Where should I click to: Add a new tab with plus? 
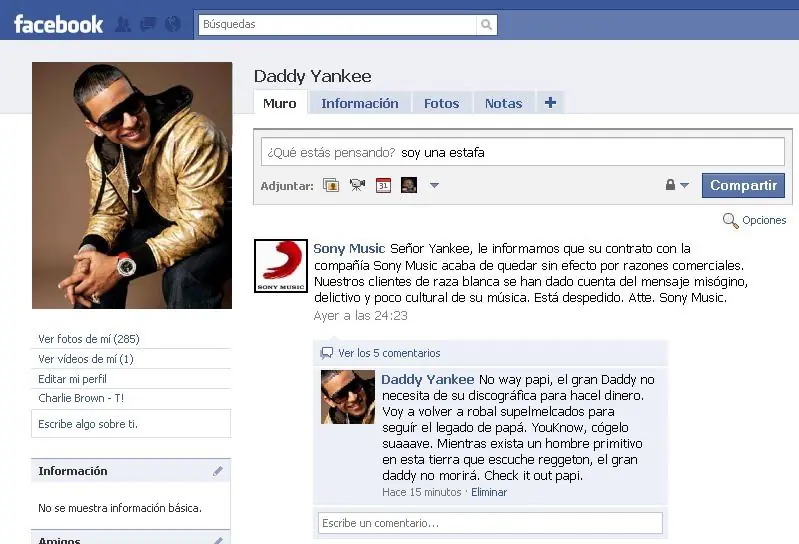550,102
